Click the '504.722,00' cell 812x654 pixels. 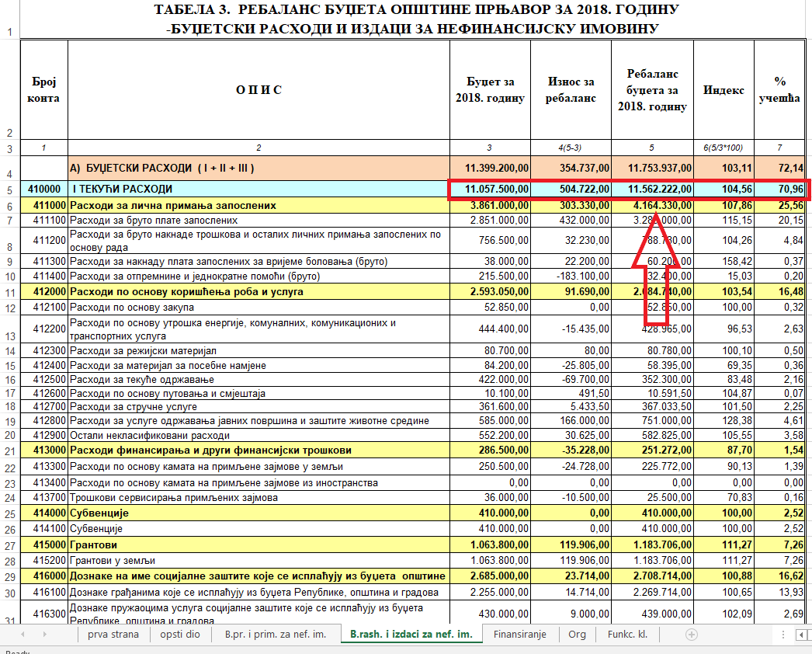tap(571, 190)
